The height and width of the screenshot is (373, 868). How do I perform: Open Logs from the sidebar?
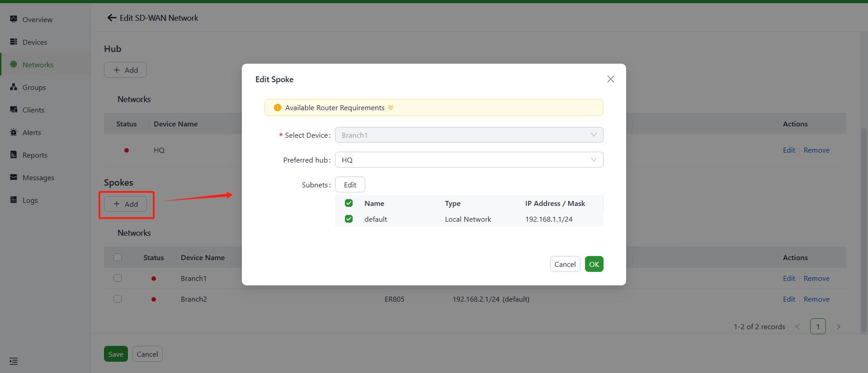30,200
